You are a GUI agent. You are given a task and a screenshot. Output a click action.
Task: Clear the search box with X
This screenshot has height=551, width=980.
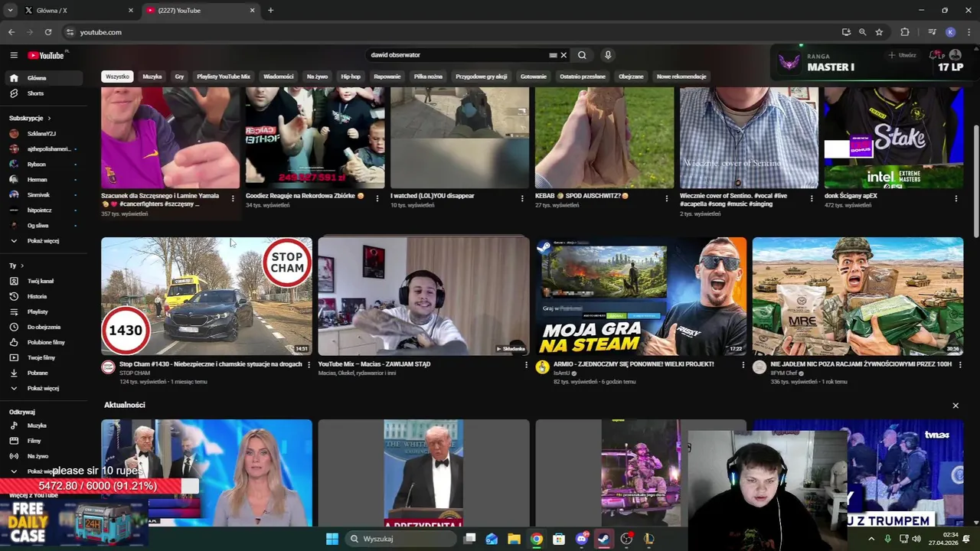click(563, 55)
